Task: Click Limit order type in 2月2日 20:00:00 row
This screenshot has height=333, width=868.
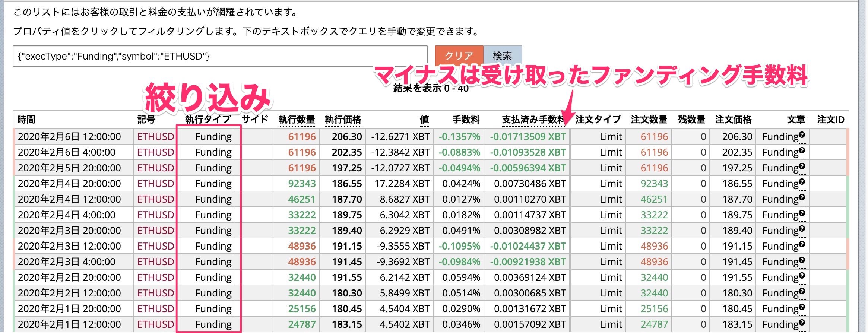Action: [x=611, y=277]
